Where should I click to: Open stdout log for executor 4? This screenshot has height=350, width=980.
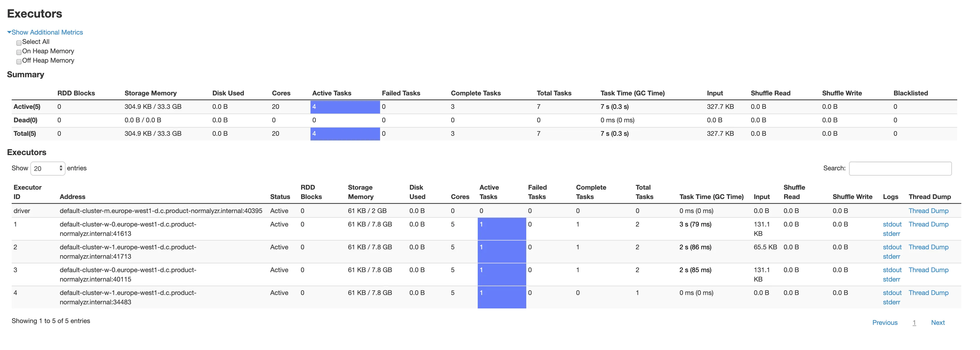point(892,293)
